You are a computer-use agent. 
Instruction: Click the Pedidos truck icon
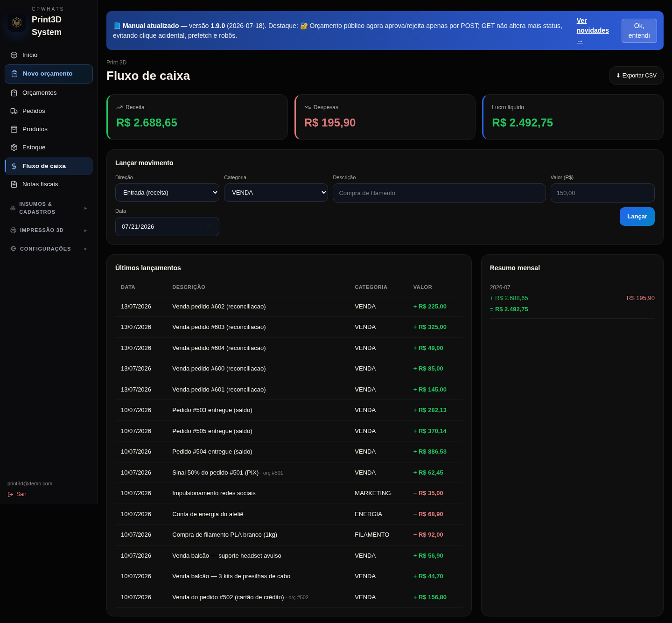click(x=14, y=111)
